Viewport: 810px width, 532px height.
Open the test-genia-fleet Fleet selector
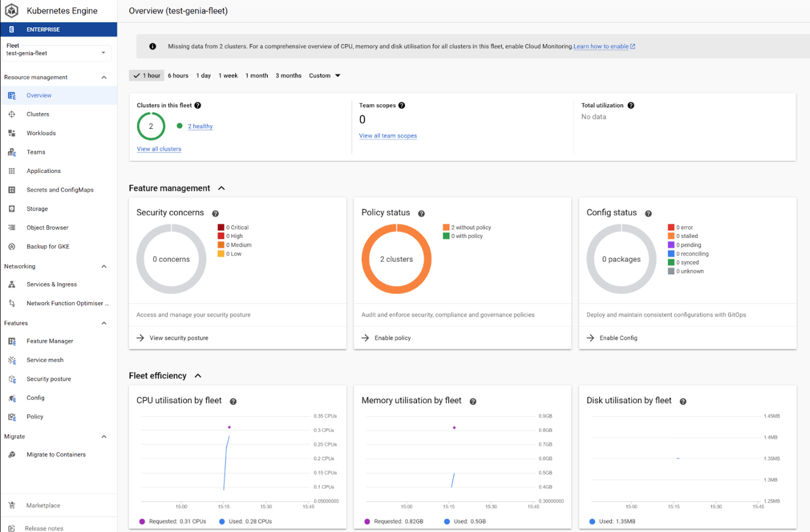[56, 53]
